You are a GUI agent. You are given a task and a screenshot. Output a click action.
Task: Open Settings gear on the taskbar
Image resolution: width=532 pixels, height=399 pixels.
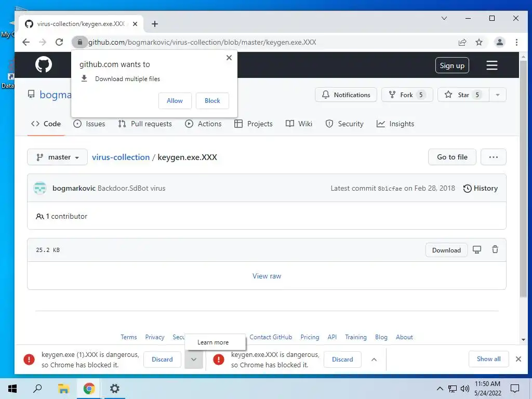115,389
